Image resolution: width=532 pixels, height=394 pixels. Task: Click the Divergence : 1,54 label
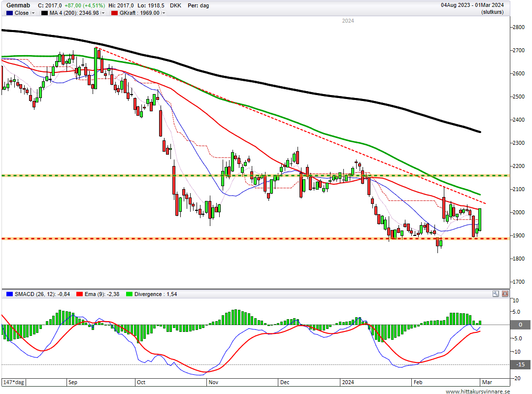[x=156, y=294]
